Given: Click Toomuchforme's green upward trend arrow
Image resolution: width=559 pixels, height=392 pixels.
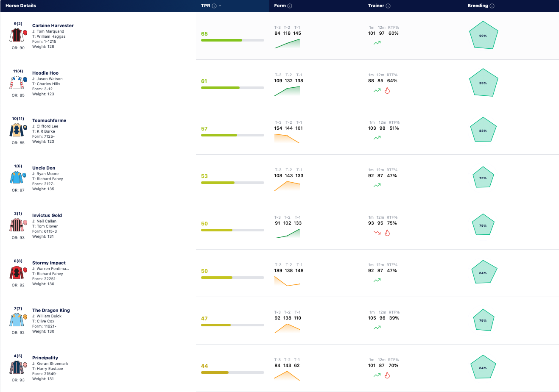Looking at the screenshot, I should point(377,138).
